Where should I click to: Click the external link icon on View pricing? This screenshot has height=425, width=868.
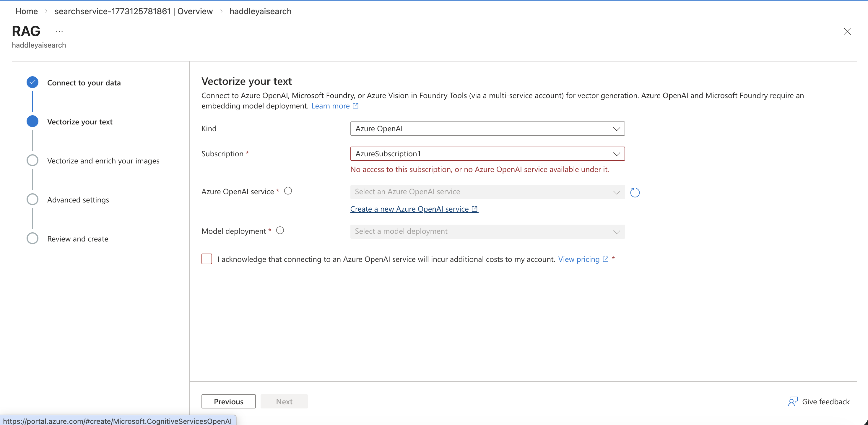pyautogui.click(x=605, y=259)
